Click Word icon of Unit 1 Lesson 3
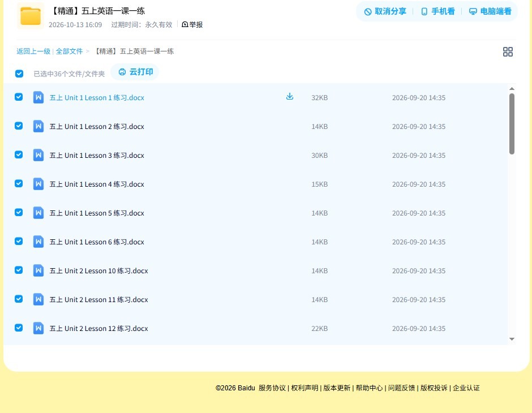The image size is (532, 413). (x=38, y=155)
